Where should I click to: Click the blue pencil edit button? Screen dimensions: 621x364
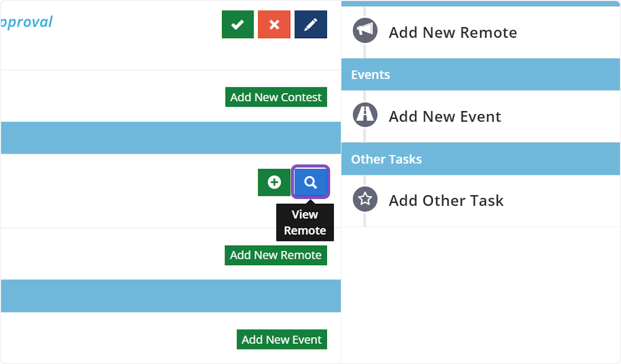click(310, 24)
